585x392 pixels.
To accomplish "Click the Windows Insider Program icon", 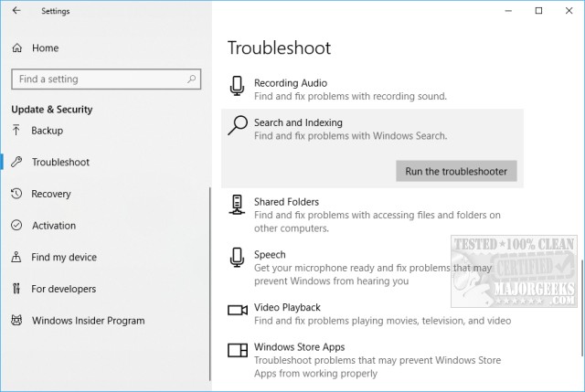I will point(16,321).
